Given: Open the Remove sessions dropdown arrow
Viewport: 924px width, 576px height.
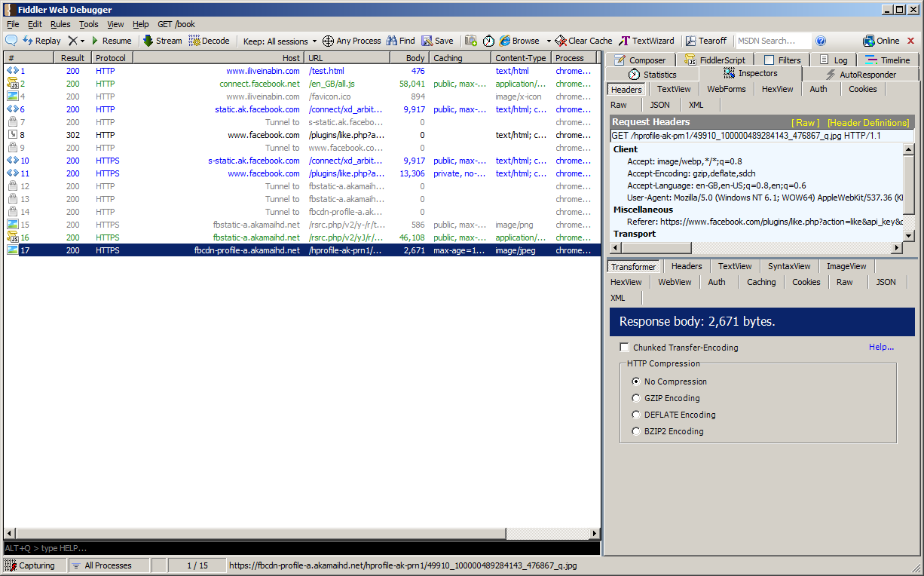Looking at the screenshot, I should [x=83, y=41].
